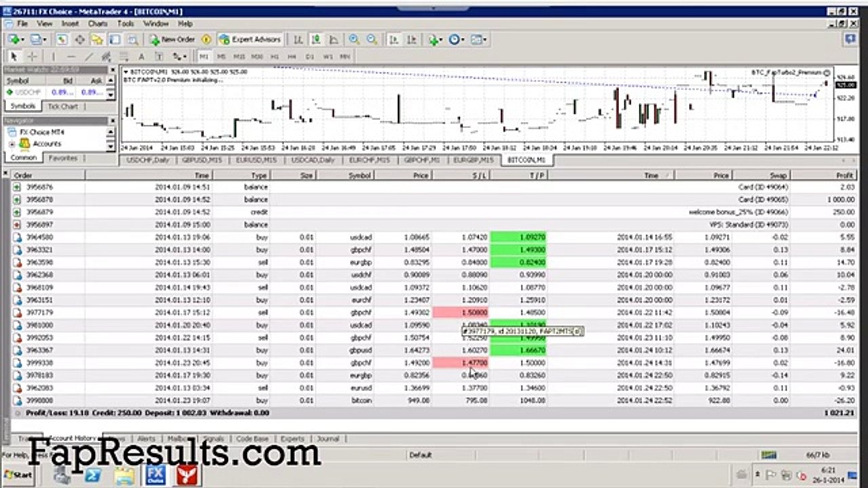
Task: Select the H1 timeframe button
Action: pyautogui.click(x=275, y=57)
